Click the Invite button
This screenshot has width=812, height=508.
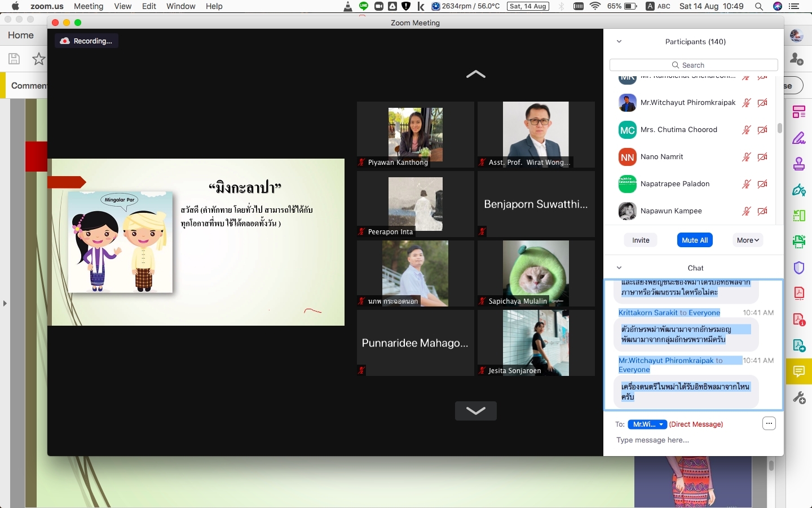coord(641,240)
